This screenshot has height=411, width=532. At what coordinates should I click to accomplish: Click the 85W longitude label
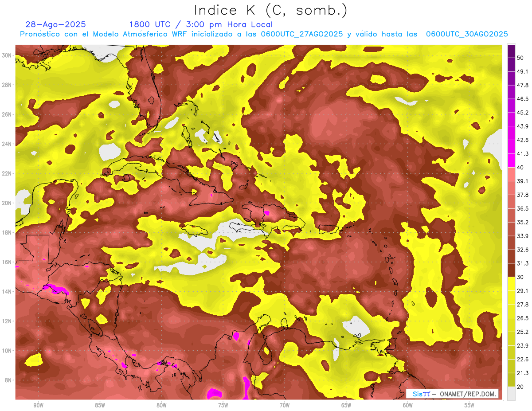[x=100, y=405]
